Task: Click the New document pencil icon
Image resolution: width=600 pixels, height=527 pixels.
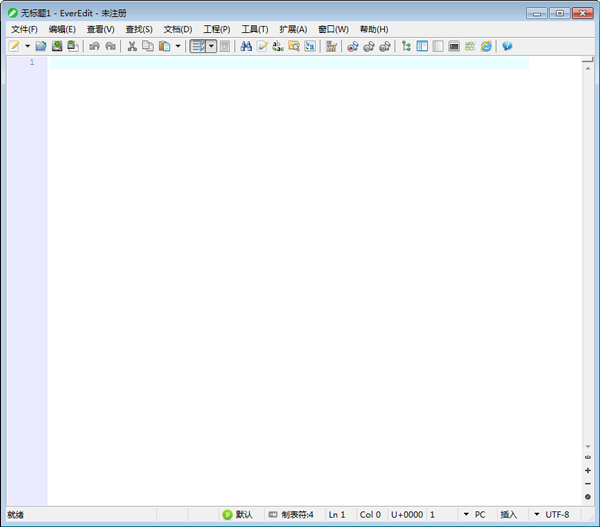Action: pos(14,46)
